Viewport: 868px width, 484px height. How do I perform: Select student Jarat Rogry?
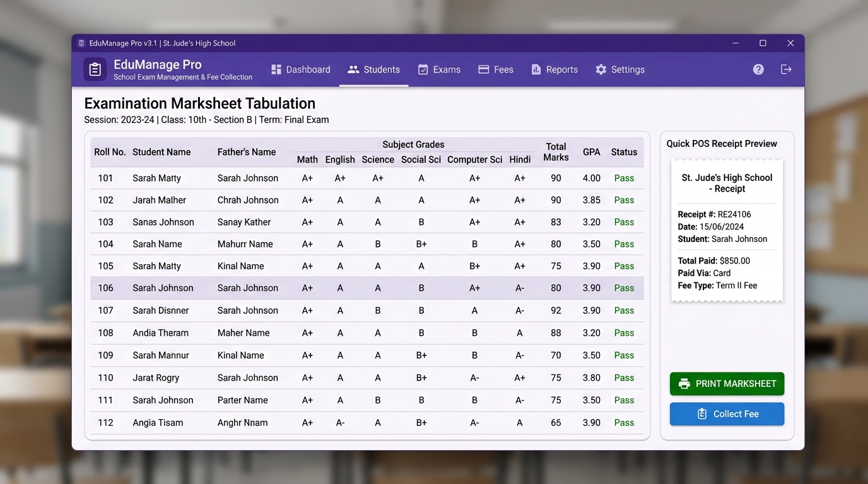tap(156, 378)
